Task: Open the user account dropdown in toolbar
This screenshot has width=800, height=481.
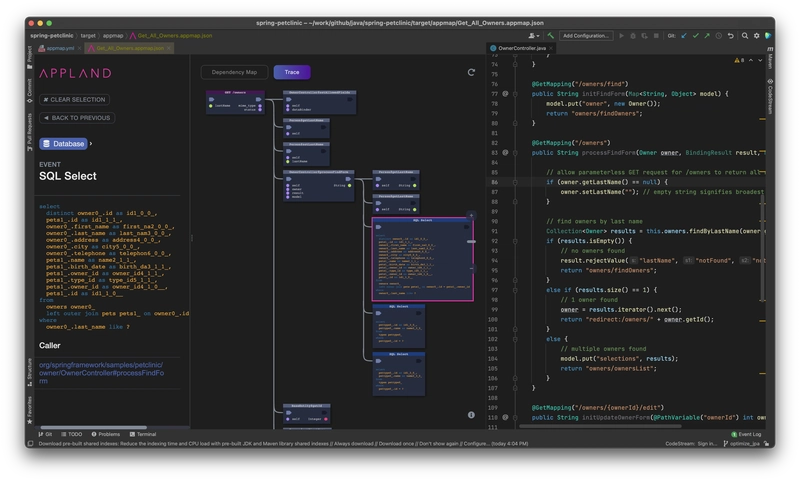Action: coord(534,36)
